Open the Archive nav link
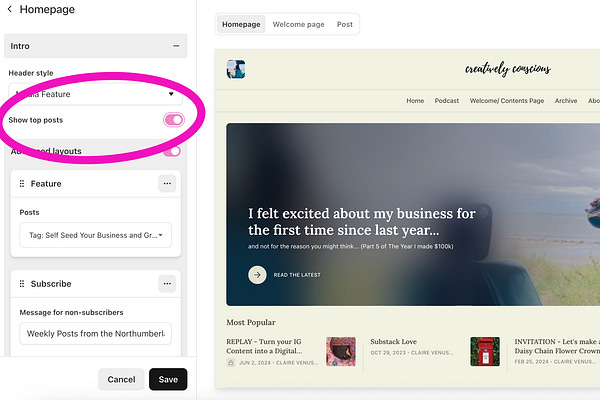This screenshot has width=600, height=400. click(x=566, y=101)
